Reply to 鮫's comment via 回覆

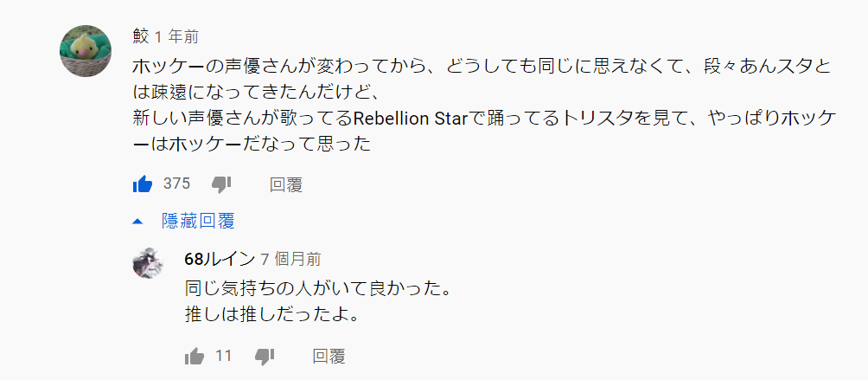[x=285, y=184]
